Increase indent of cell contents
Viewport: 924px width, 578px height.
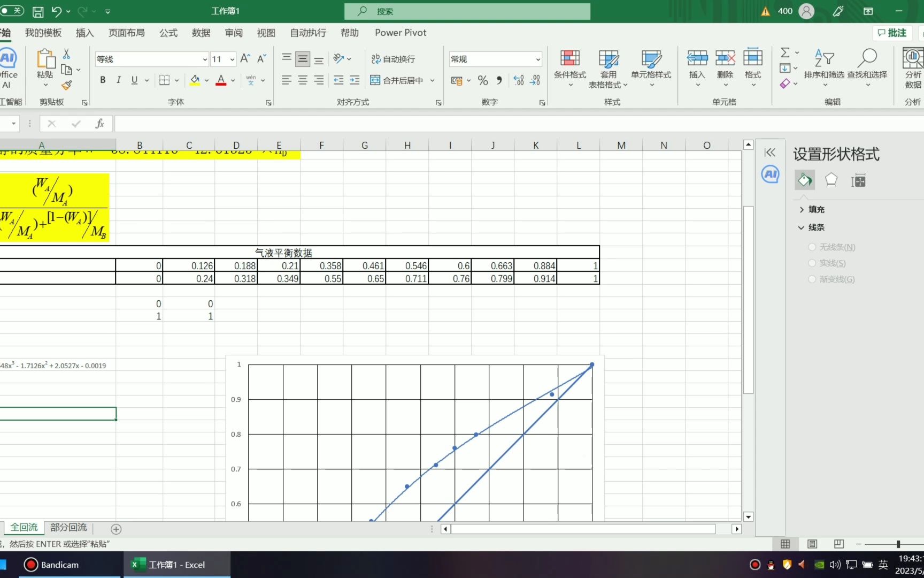tap(355, 80)
